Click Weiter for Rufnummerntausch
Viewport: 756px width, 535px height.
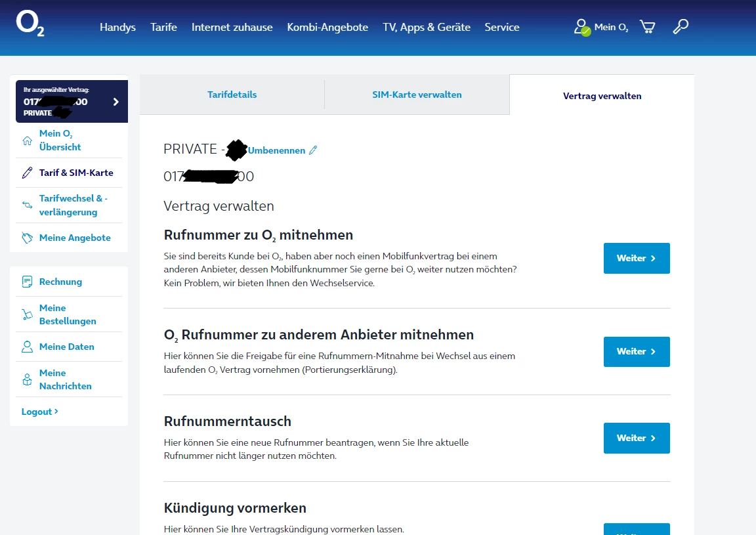pyautogui.click(x=637, y=438)
